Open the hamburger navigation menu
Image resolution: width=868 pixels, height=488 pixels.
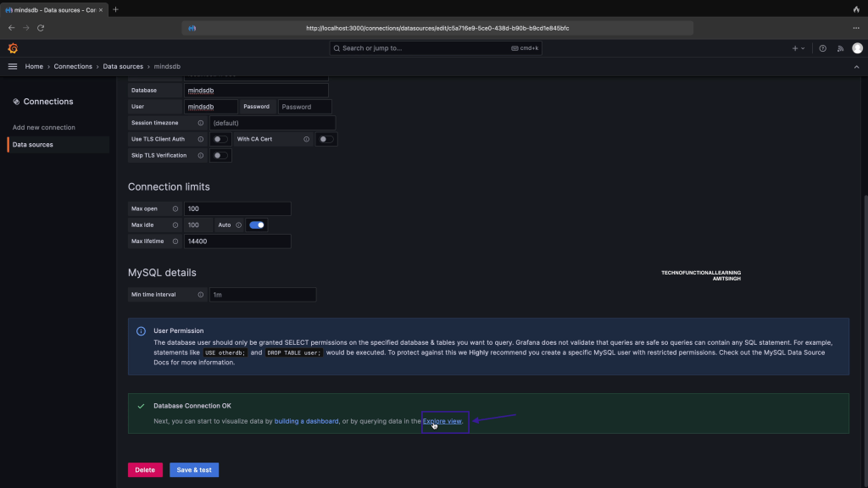coord(13,66)
